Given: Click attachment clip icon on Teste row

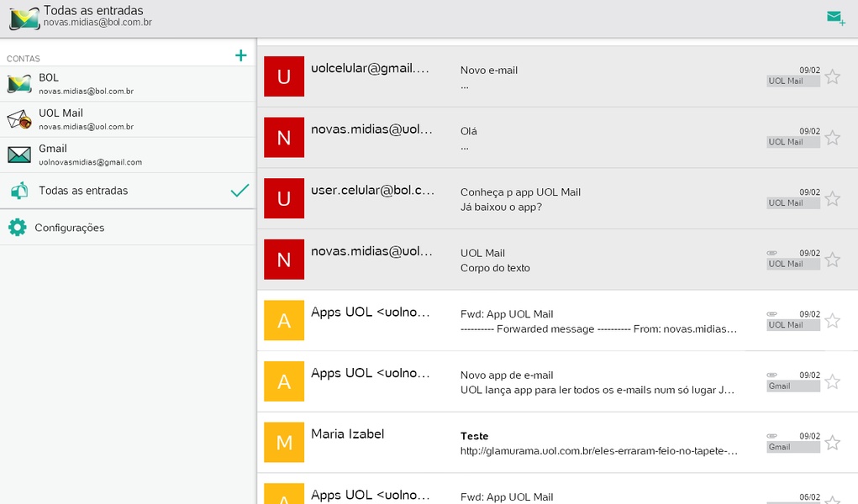Looking at the screenshot, I should (x=771, y=436).
